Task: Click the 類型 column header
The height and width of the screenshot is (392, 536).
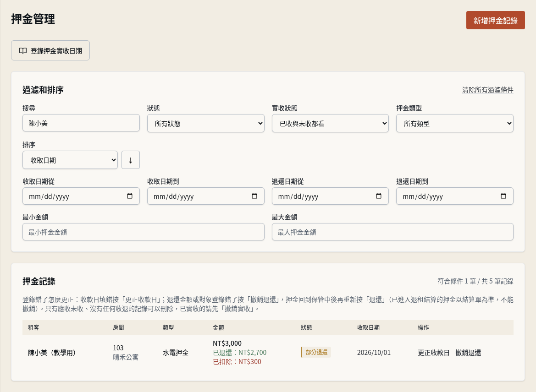Action: coord(168,327)
